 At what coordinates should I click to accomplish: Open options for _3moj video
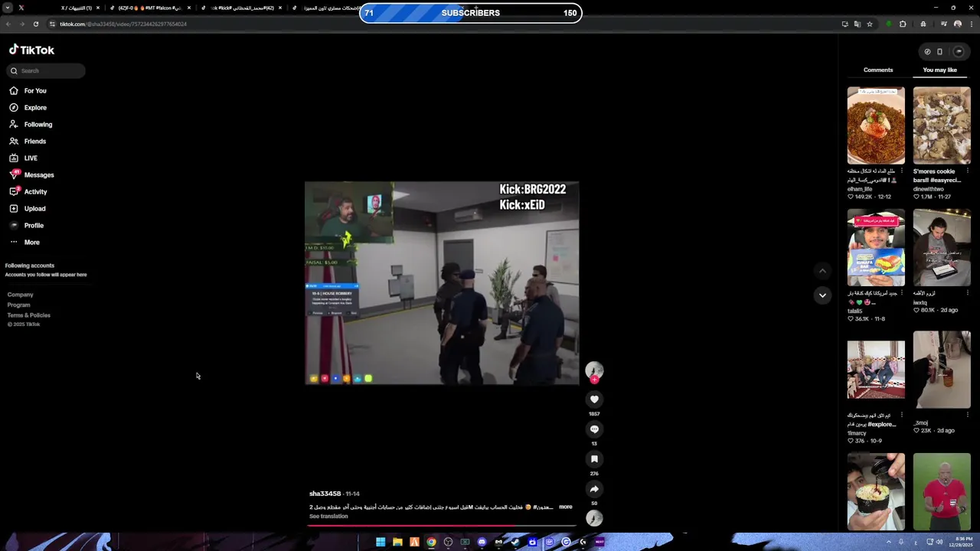[x=968, y=415]
